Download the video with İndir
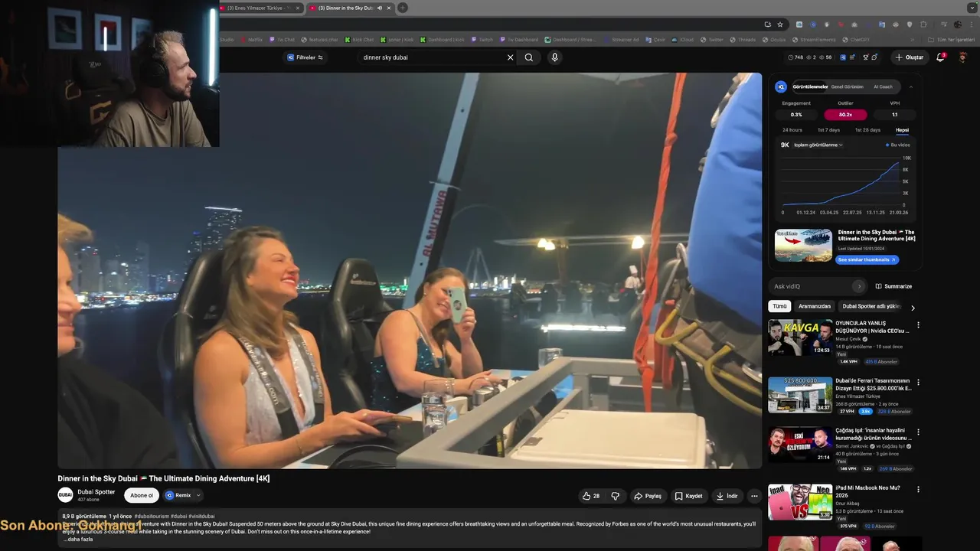The width and height of the screenshot is (980, 551). point(727,496)
